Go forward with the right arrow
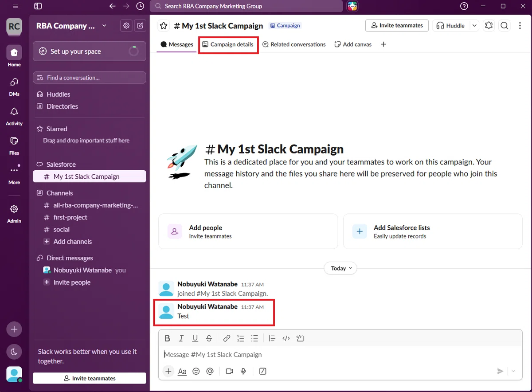The width and height of the screenshot is (532, 392). pyautogui.click(x=126, y=6)
